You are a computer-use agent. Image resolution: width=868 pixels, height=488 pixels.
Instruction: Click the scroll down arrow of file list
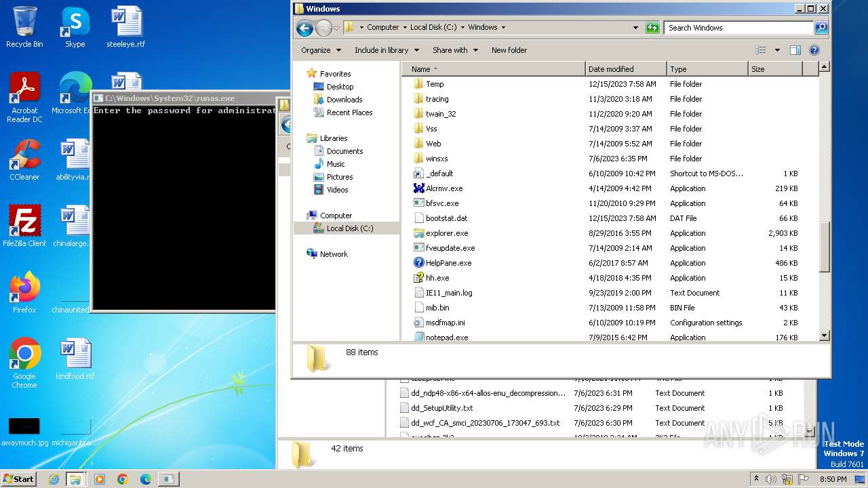[x=825, y=335]
